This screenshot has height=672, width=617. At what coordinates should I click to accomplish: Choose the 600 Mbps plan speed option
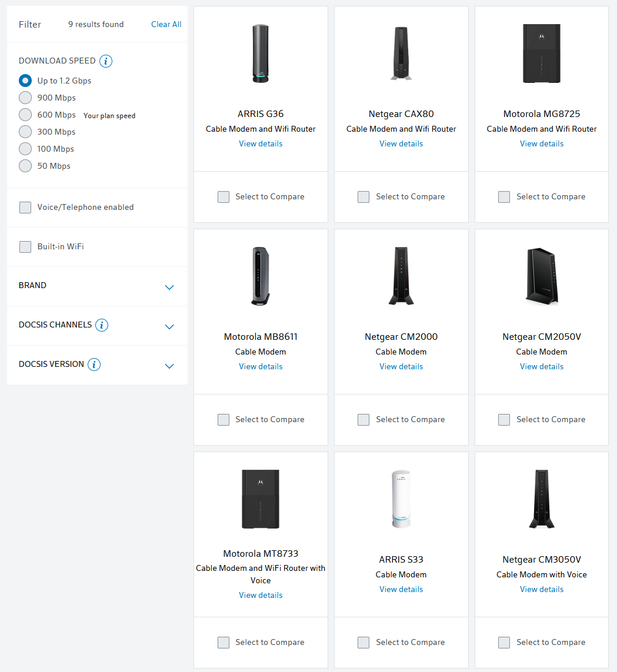(x=25, y=115)
